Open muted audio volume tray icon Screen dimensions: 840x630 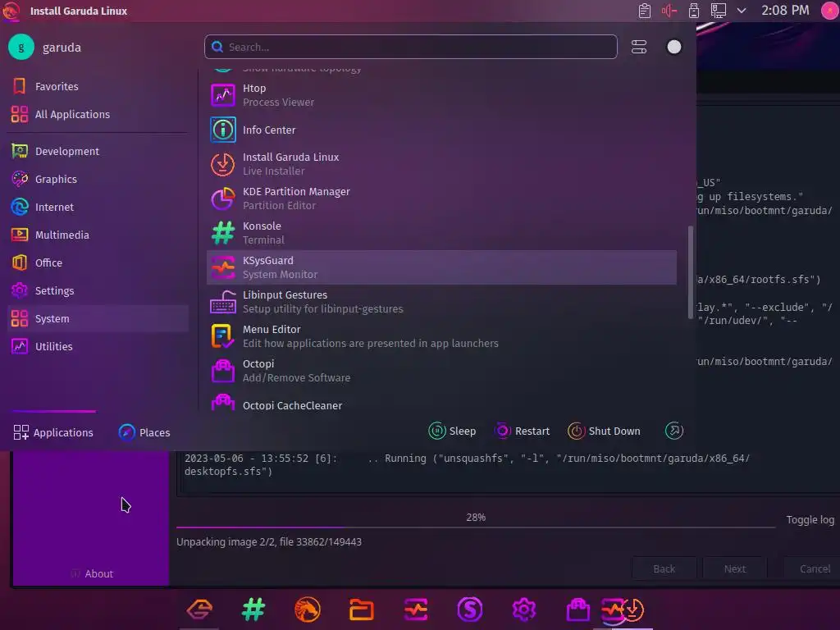tap(669, 11)
